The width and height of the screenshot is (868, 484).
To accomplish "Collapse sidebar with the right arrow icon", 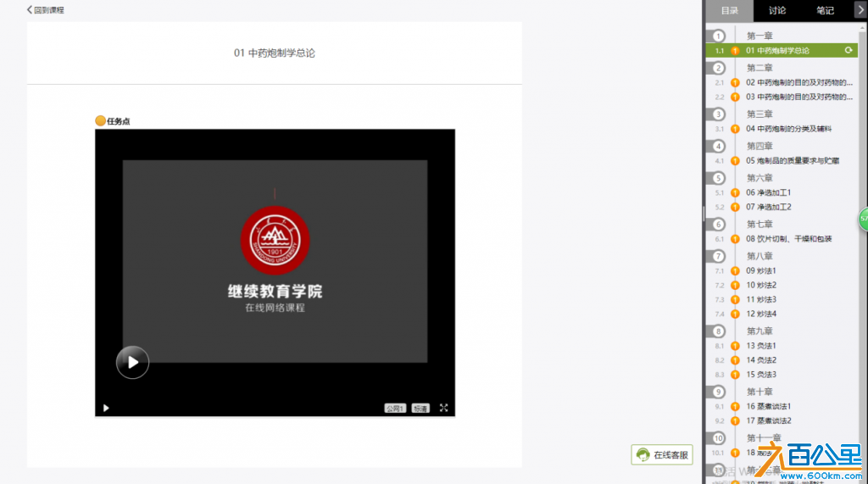I will pos(861,10).
